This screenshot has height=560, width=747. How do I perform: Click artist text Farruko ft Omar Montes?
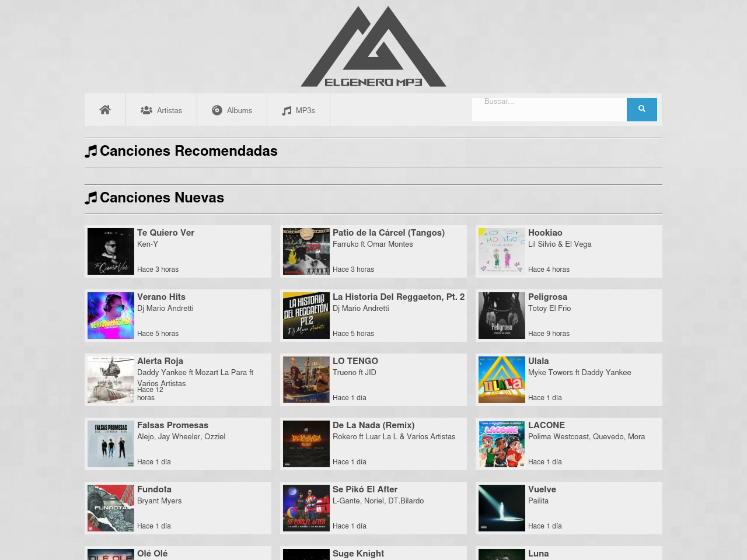click(372, 244)
